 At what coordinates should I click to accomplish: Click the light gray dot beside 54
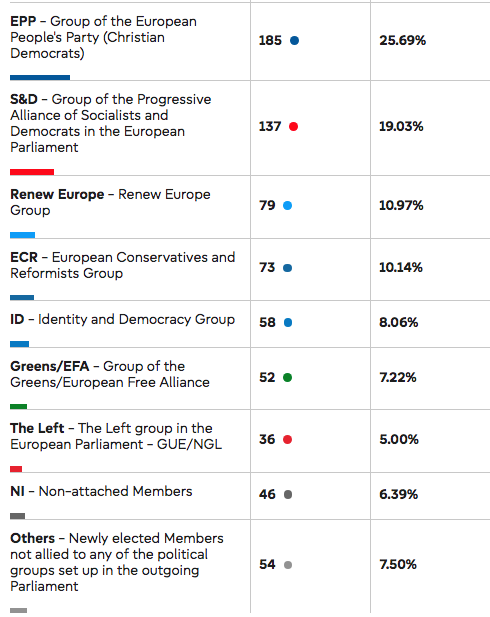pyautogui.click(x=288, y=565)
